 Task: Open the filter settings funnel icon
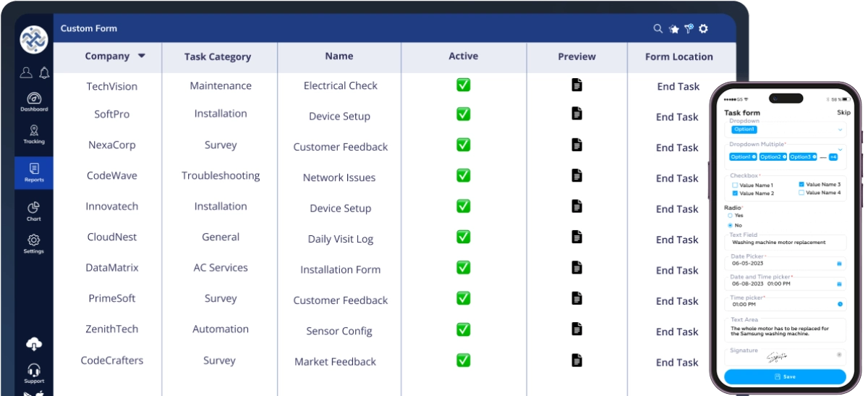(x=689, y=29)
